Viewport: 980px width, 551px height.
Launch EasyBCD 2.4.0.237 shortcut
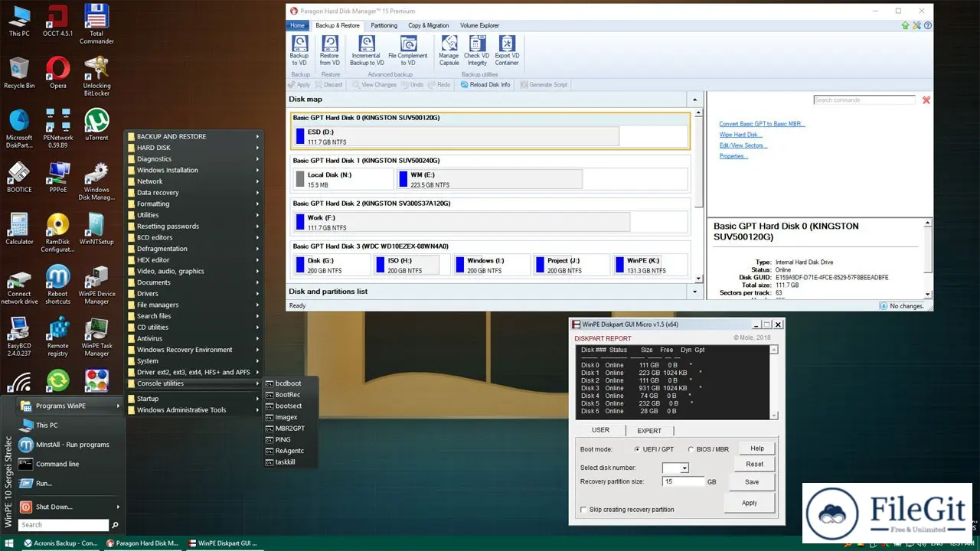coord(19,336)
